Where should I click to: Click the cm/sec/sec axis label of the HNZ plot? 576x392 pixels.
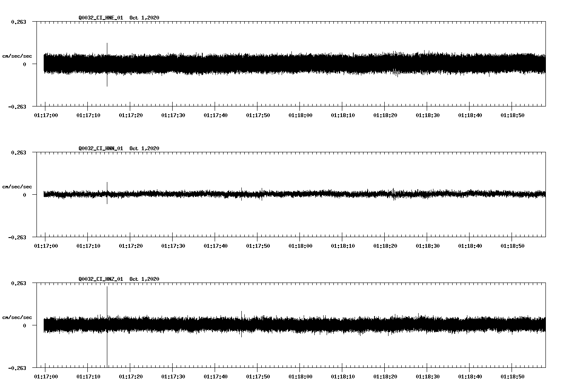click(x=17, y=316)
